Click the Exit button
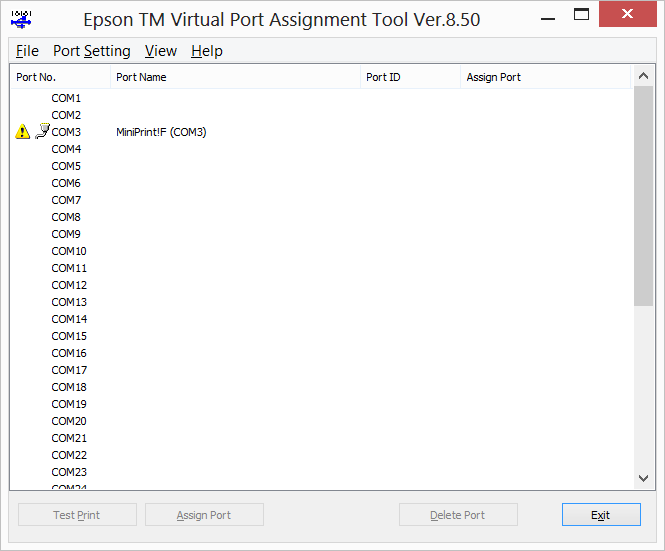Viewport: 665px width, 551px height. tap(601, 515)
